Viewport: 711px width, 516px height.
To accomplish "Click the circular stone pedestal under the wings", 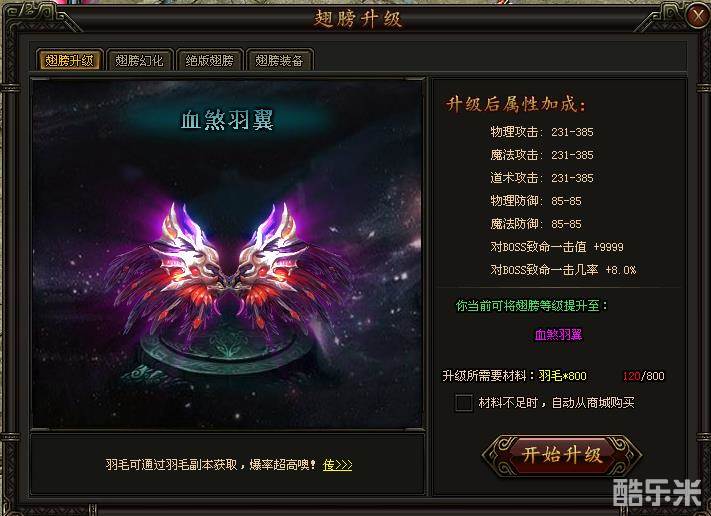I will click(227, 347).
